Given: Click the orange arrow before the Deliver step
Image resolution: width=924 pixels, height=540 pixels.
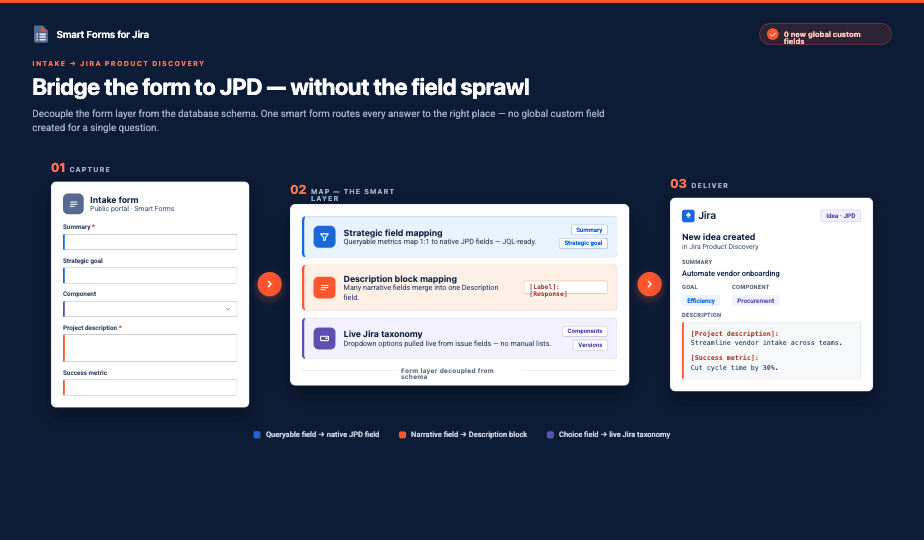Looking at the screenshot, I should coord(649,284).
